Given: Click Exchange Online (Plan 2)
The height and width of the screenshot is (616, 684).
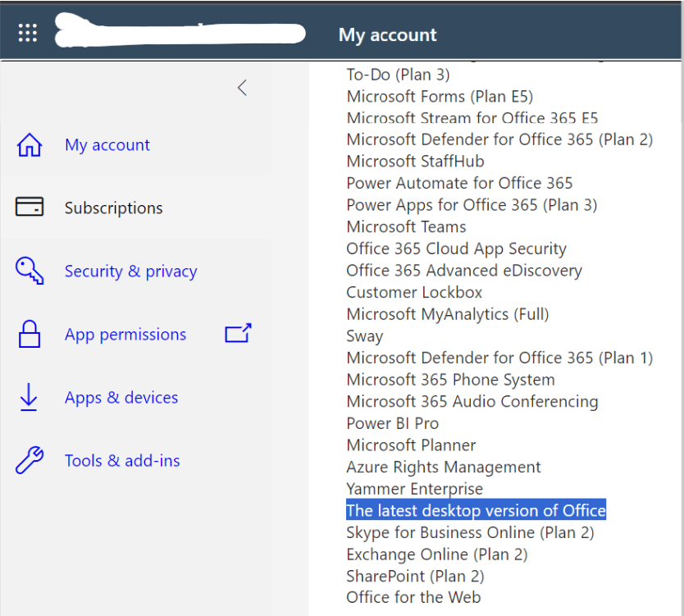Looking at the screenshot, I should (436, 554).
